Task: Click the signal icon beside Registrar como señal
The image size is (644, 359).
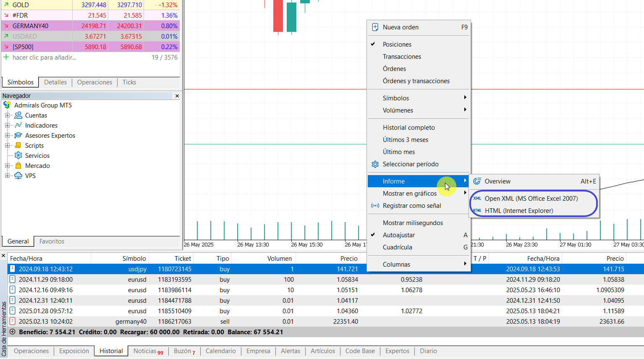Action: click(375, 206)
